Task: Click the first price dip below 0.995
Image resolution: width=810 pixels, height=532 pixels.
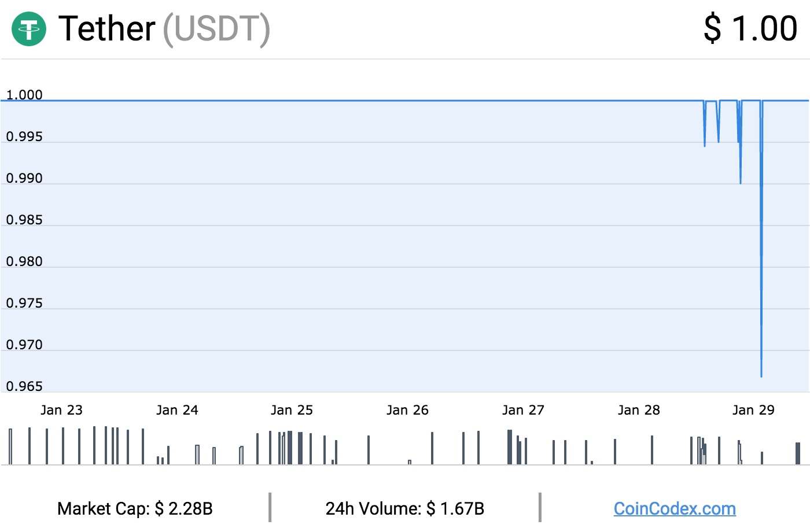Action: 705,146
